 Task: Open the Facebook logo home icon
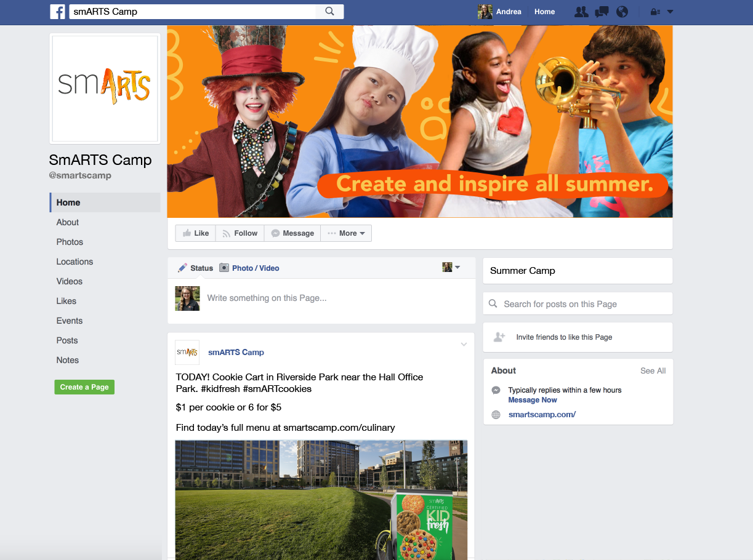pyautogui.click(x=58, y=12)
